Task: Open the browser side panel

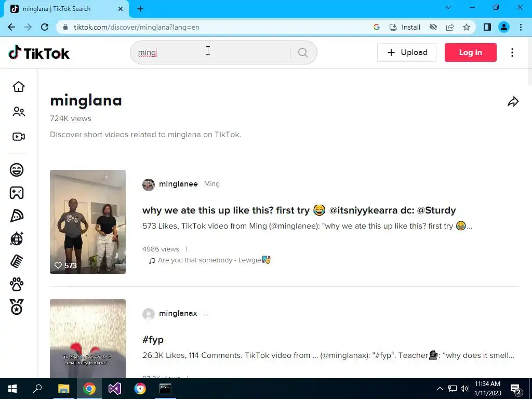Action: coord(487,27)
